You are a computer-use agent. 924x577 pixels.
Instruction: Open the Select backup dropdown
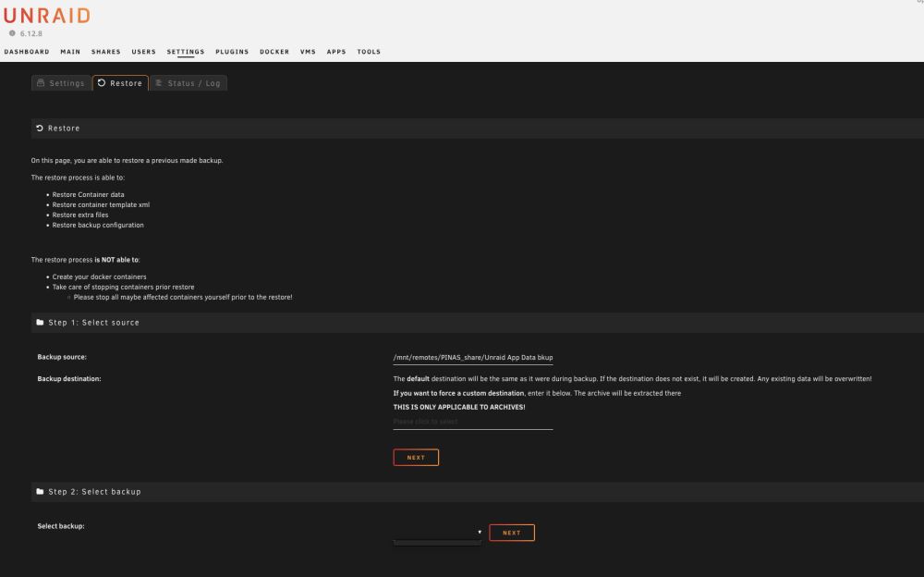click(438, 533)
